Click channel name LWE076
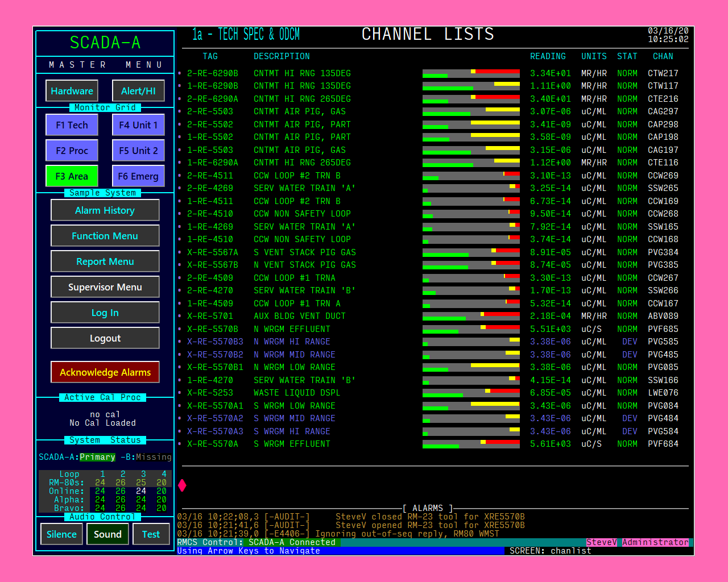The image size is (728, 582). pos(663,393)
